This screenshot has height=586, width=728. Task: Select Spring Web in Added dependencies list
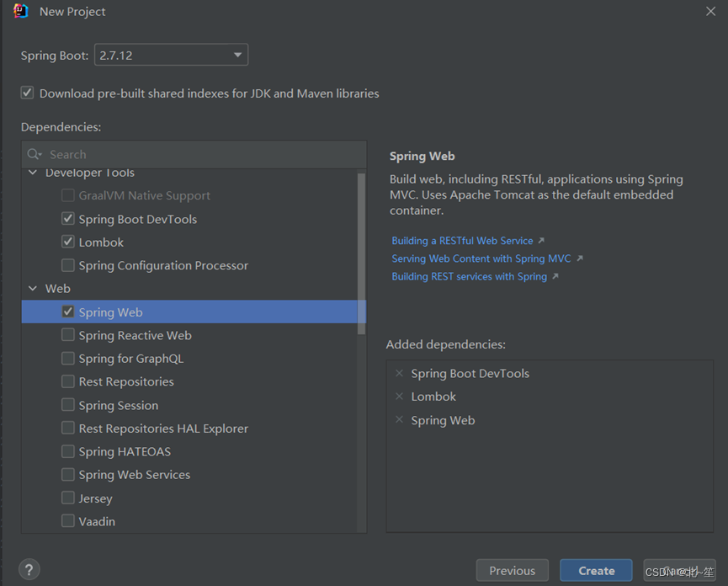click(443, 420)
